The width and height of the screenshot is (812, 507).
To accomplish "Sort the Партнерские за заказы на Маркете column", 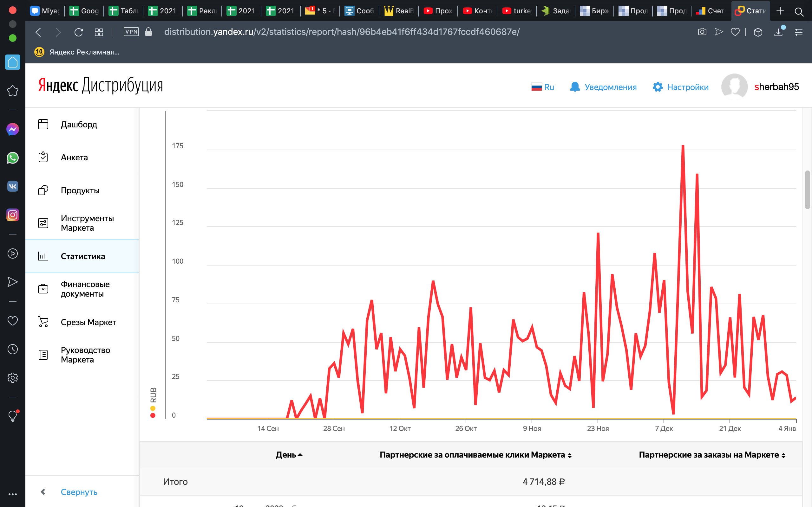I will (783, 455).
